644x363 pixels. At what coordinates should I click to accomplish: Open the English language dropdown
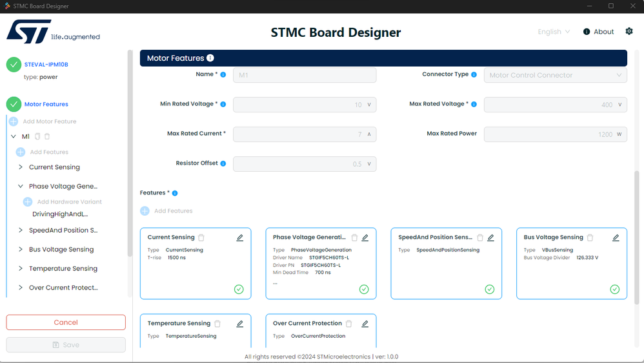point(554,32)
